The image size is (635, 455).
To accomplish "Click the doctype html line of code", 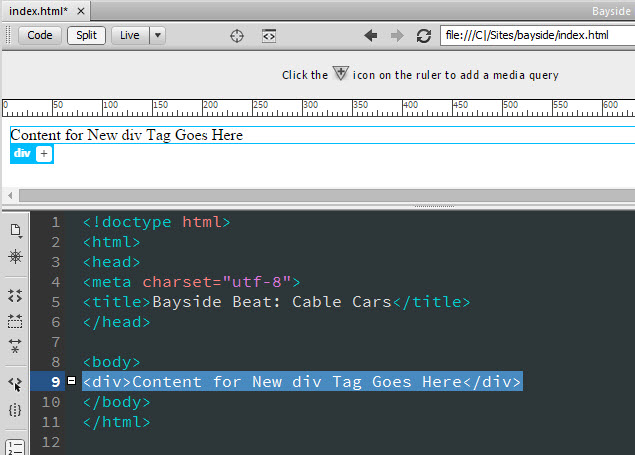I will point(156,222).
